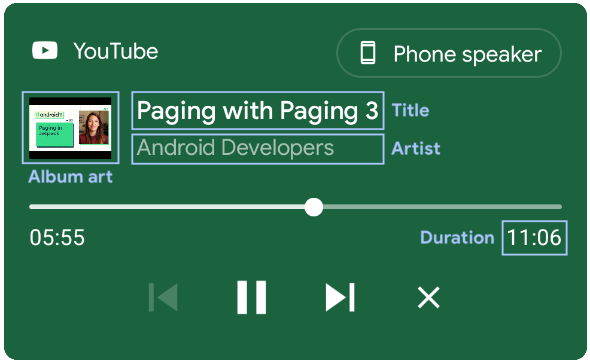Click the YouTube logo icon
Viewport: 590px width, 364px height.
45,51
